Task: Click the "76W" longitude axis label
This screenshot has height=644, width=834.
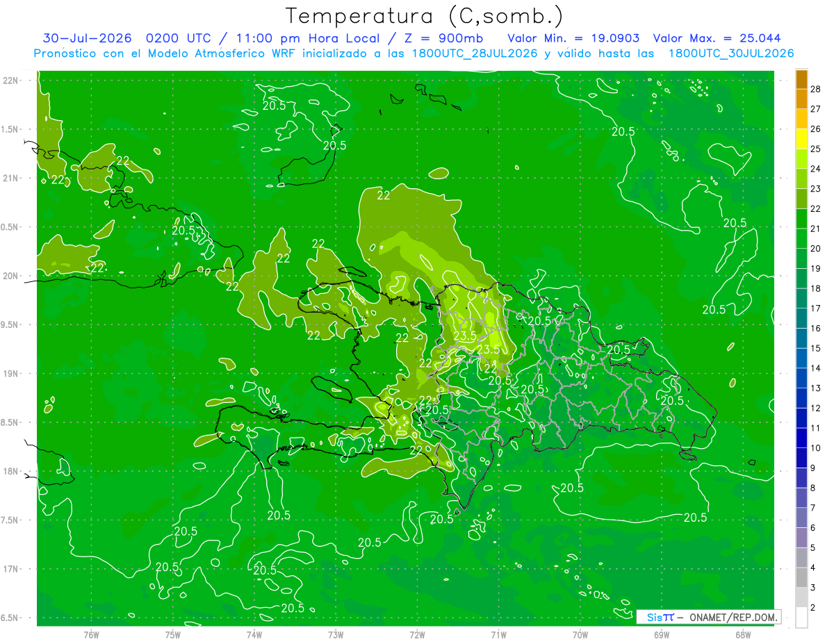Action: point(91,635)
